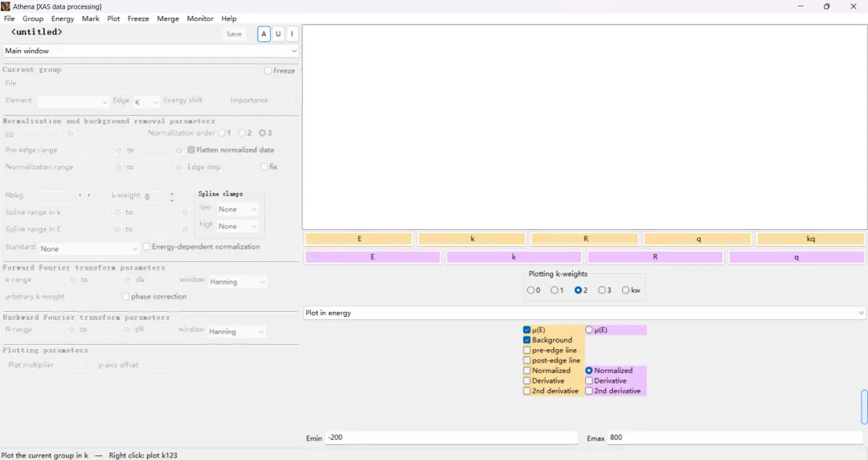Open the Edge K dropdown
Screen dimensions: 868x460
coord(146,101)
